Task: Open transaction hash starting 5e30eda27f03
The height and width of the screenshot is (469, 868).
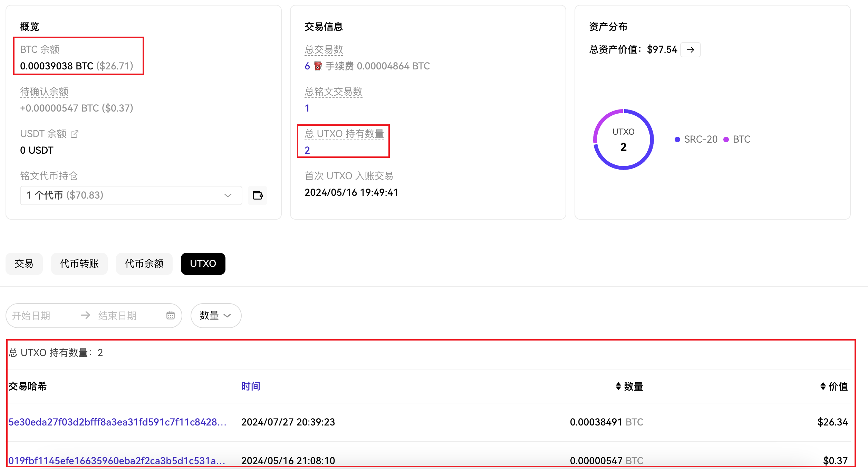Action: point(117,422)
